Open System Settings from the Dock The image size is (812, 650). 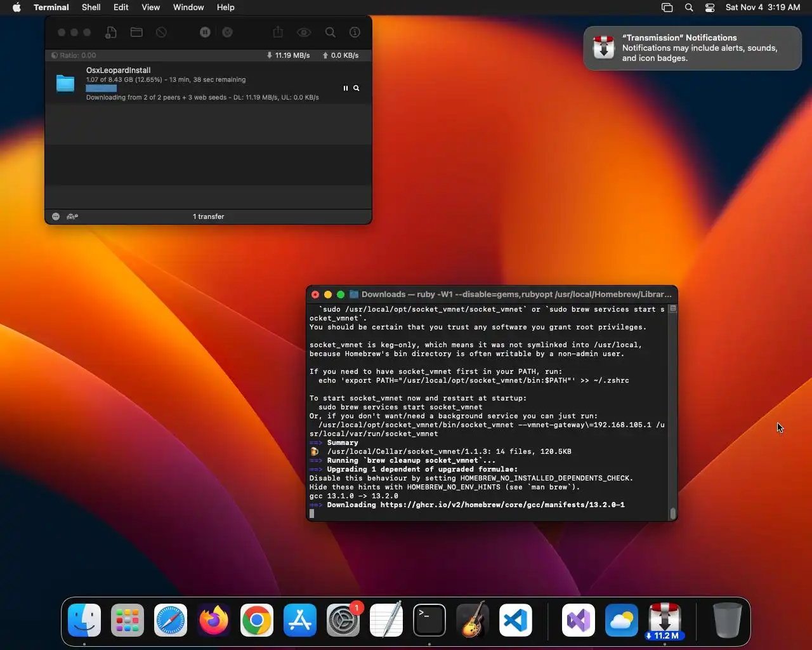(343, 620)
